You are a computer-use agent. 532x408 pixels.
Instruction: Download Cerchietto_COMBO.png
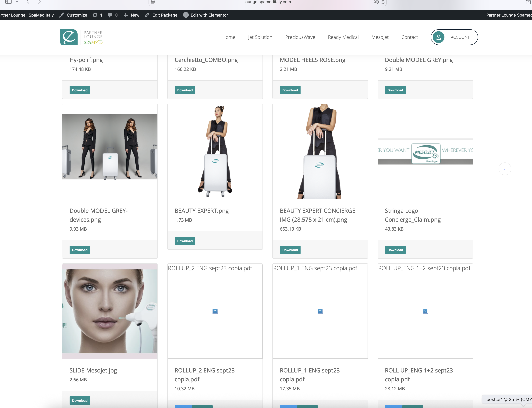pyautogui.click(x=185, y=90)
